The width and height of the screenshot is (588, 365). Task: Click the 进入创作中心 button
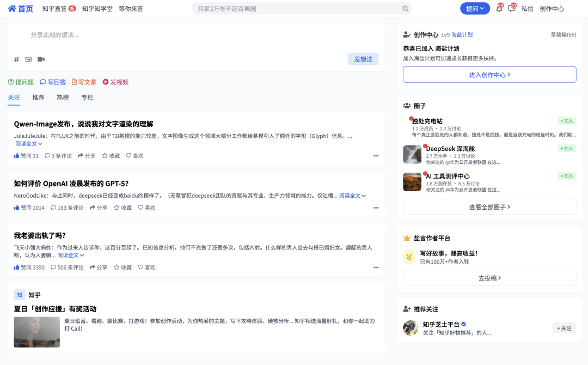tap(489, 74)
